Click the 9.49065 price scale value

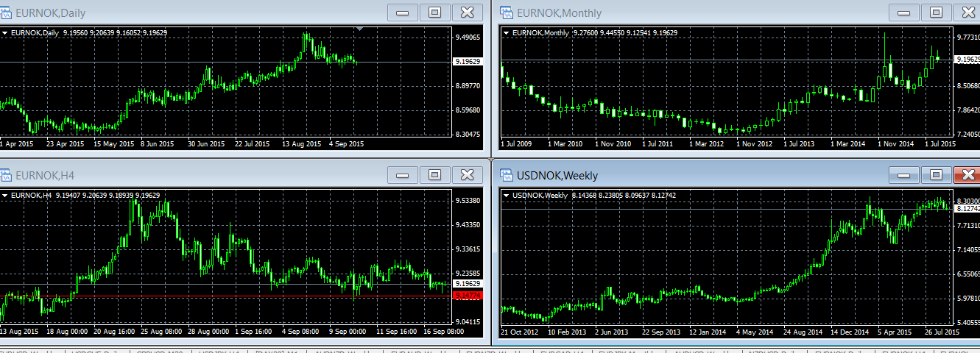click(x=468, y=38)
